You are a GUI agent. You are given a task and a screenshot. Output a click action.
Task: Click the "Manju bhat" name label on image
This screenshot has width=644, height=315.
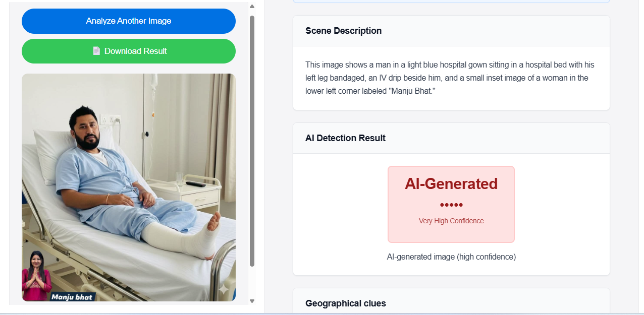[x=72, y=297]
